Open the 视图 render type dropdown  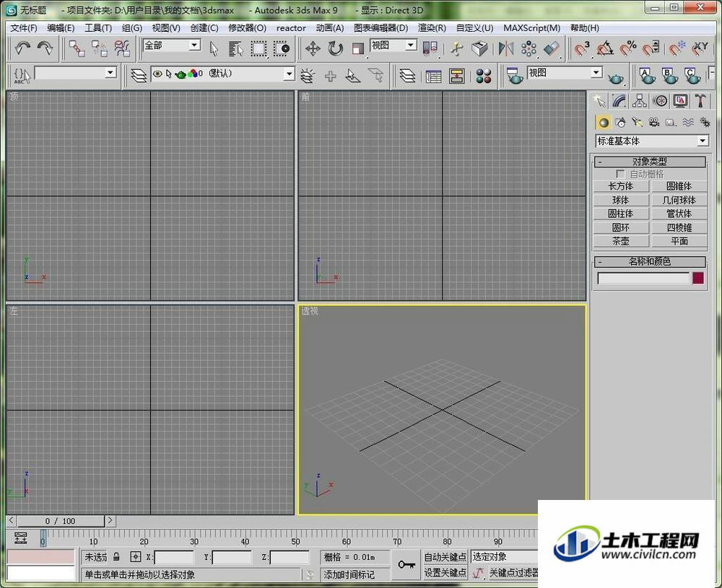(596, 73)
